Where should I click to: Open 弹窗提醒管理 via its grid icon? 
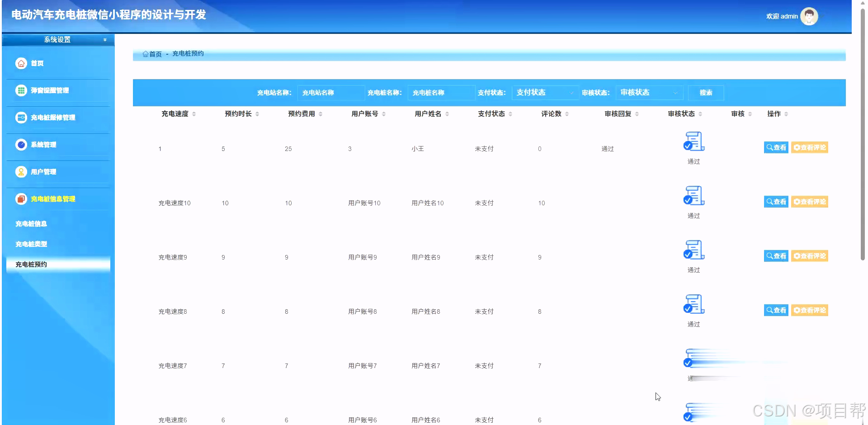point(21,90)
